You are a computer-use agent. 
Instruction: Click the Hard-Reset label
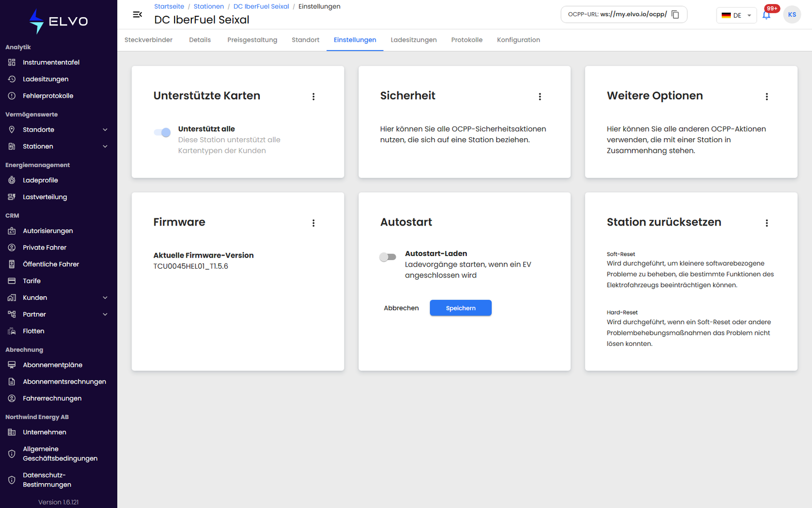[622, 312]
